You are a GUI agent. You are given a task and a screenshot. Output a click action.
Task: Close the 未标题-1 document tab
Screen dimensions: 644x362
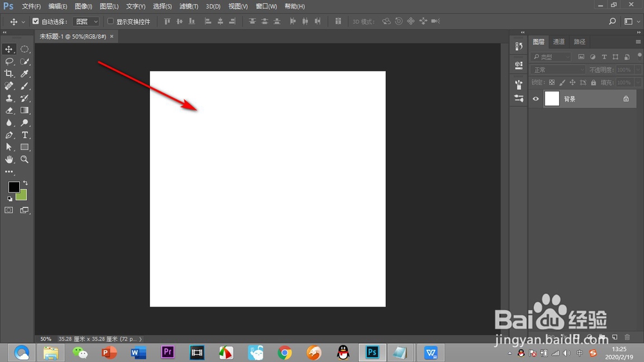[x=111, y=36]
